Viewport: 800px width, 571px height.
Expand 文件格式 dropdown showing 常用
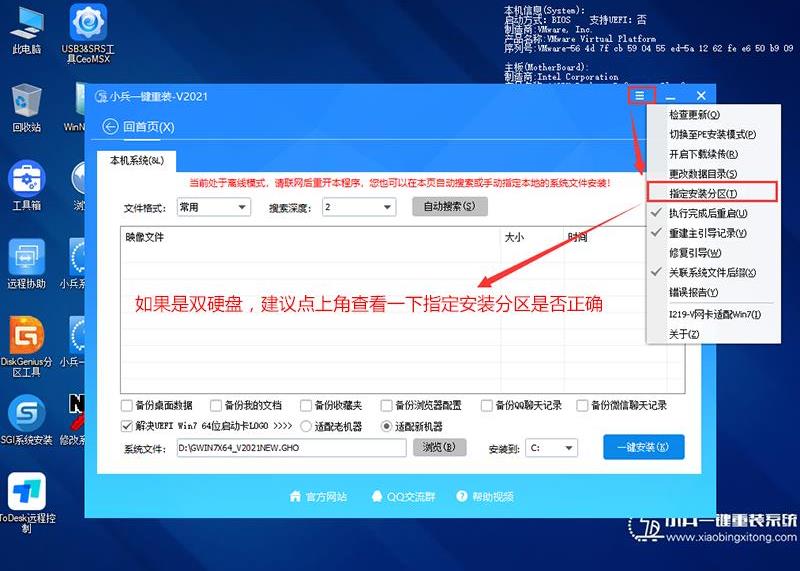pos(213,207)
